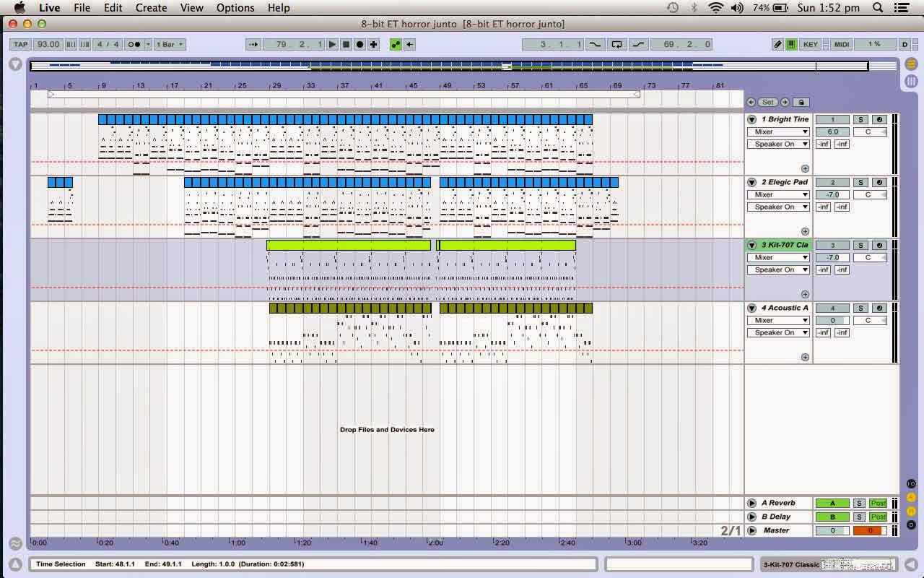This screenshot has width=924, height=578.
Task: Open the Create menu
Action: [x=152, y=8]
